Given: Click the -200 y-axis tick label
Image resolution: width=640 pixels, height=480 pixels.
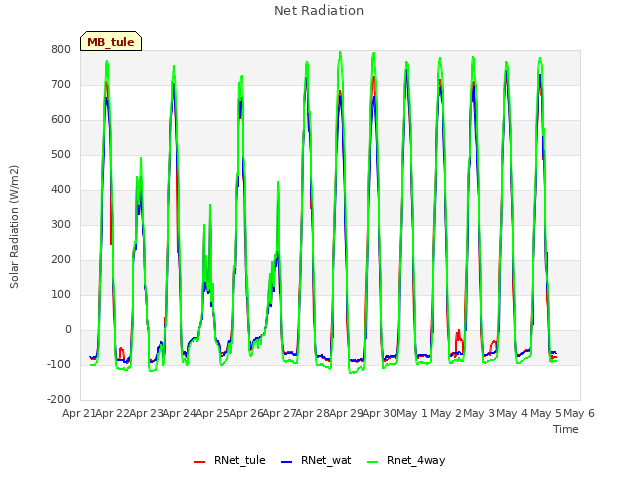Looking at the screenshot, I should click(x=59, y=399).
